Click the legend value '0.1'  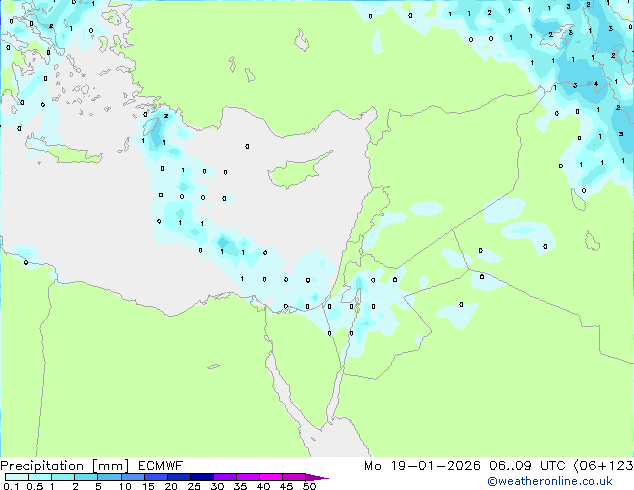click(x=11, y=486)
